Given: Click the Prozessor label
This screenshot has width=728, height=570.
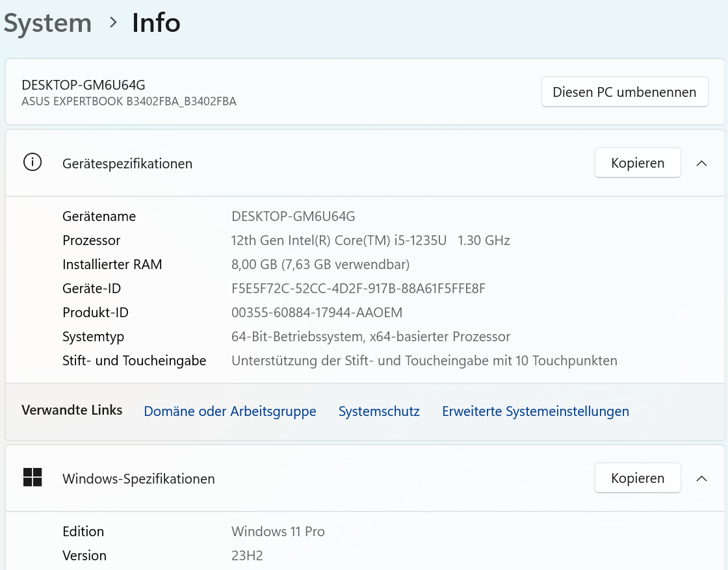Looking at the screenshot, I should (x=91, y=240).
